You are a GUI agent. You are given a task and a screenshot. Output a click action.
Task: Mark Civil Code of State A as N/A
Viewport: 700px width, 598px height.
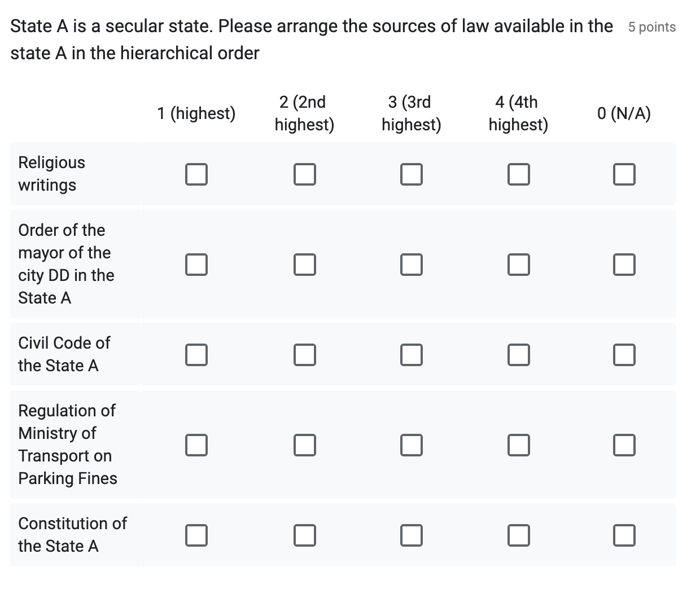pyautogui.click(x=624, y=355)
